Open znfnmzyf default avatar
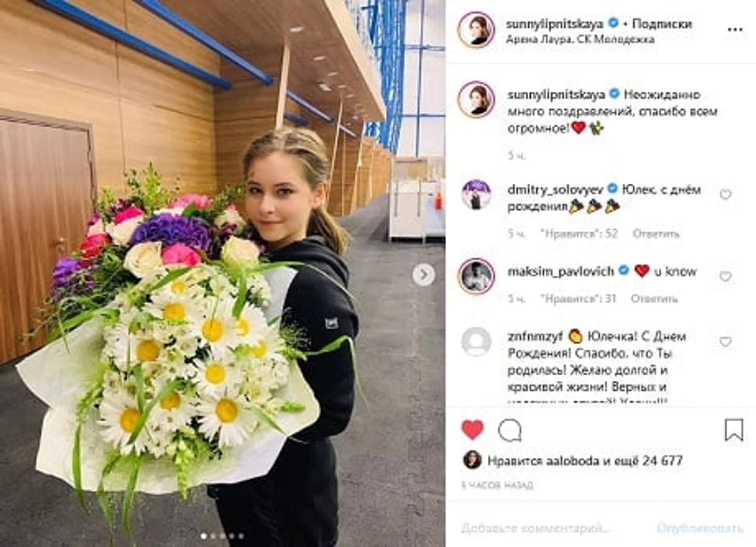 476,342
